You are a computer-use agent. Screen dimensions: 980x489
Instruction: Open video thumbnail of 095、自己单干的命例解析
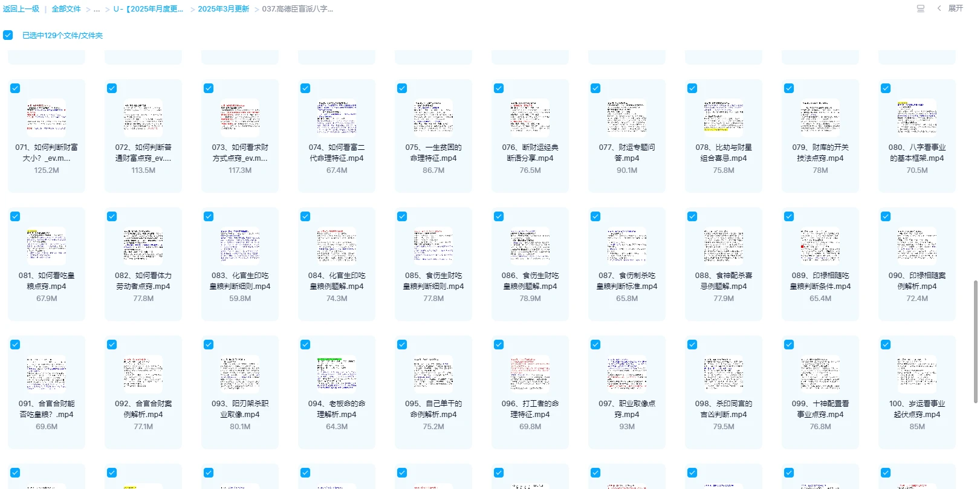point(433,373)
